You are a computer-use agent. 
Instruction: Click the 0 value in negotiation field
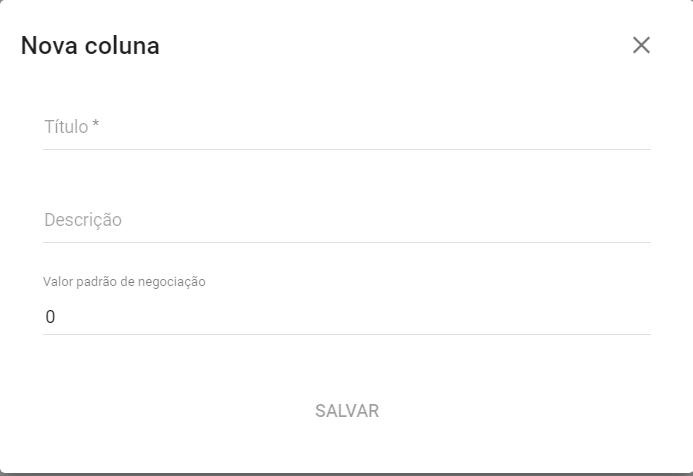pos(50,317)
